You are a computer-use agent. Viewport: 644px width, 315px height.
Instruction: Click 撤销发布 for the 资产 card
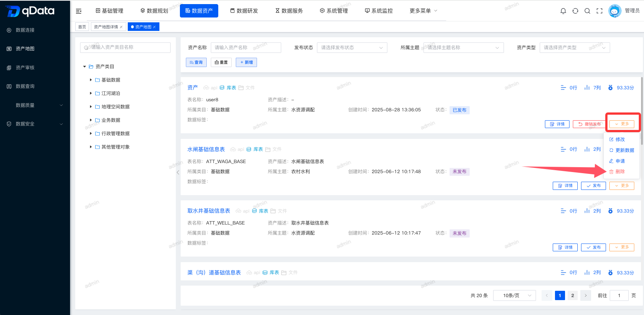(589, 124)
